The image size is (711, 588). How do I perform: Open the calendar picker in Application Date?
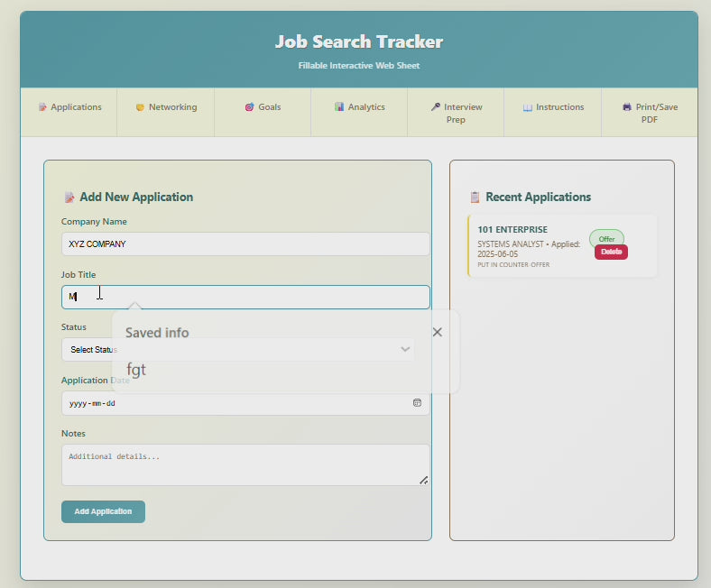coord(417,403)
